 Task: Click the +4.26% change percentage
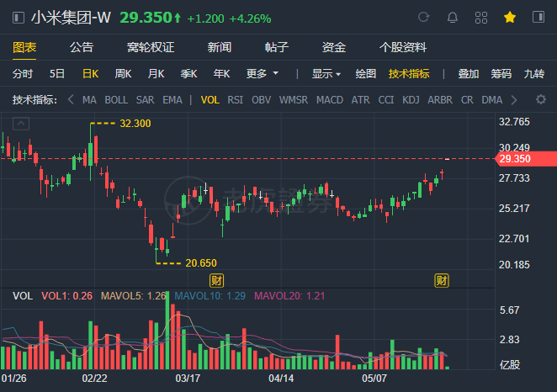[250, 19]
